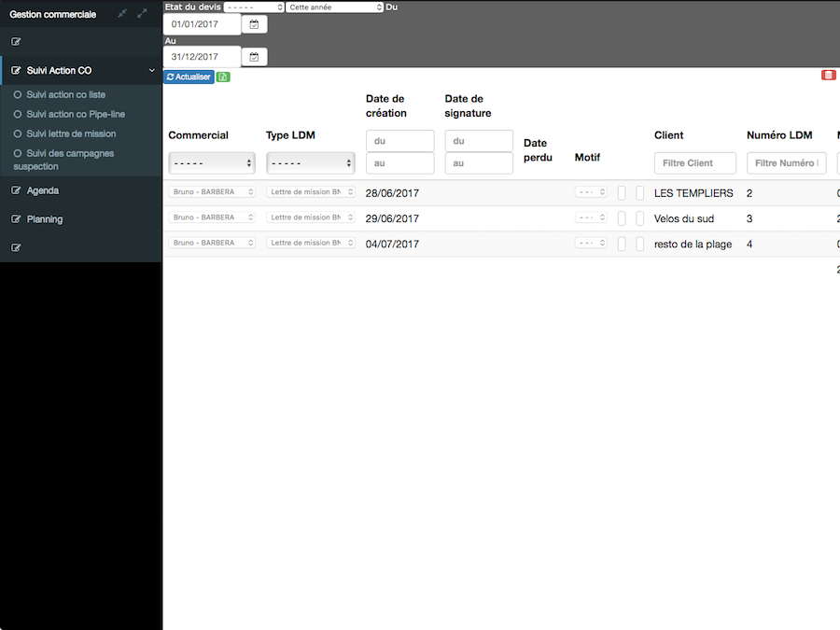Tick first checkbox in resto de la plage row
Screen dimensions: 840x630
coord(622,244)
